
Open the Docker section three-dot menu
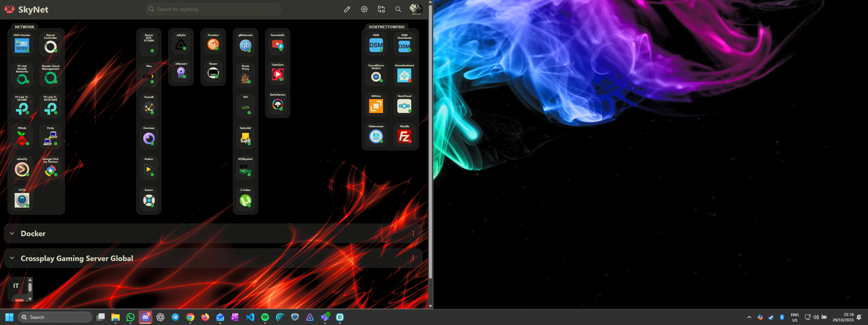413,233
